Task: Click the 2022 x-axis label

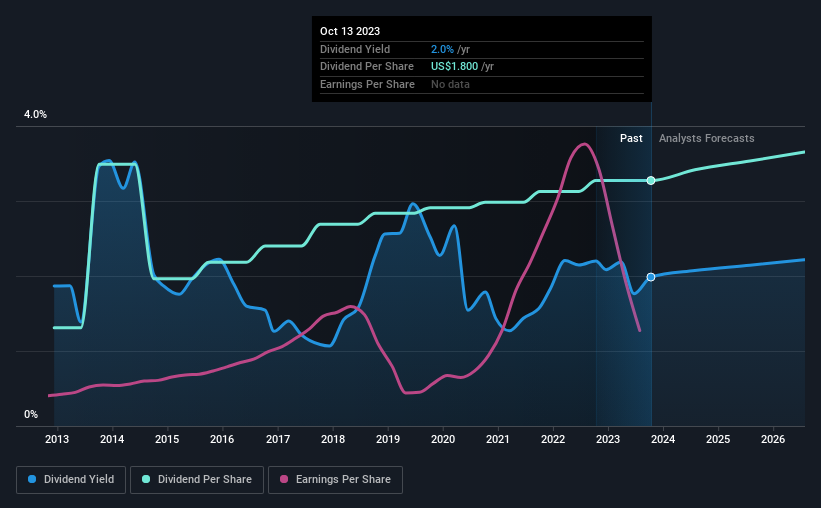Action: [x=553, y=439]
